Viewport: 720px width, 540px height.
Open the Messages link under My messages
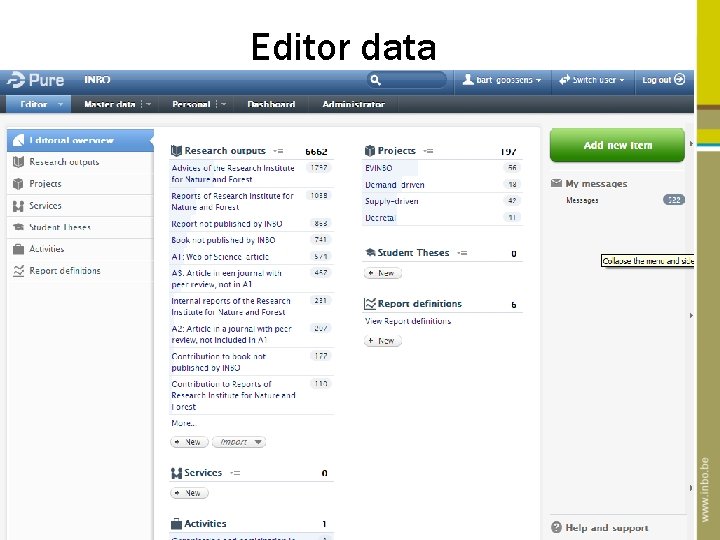pyautogui.click(x=582, y=200)
